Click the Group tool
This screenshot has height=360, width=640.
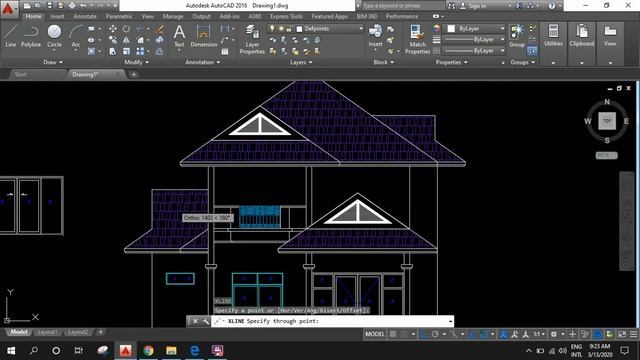click(x=517, y=36)
